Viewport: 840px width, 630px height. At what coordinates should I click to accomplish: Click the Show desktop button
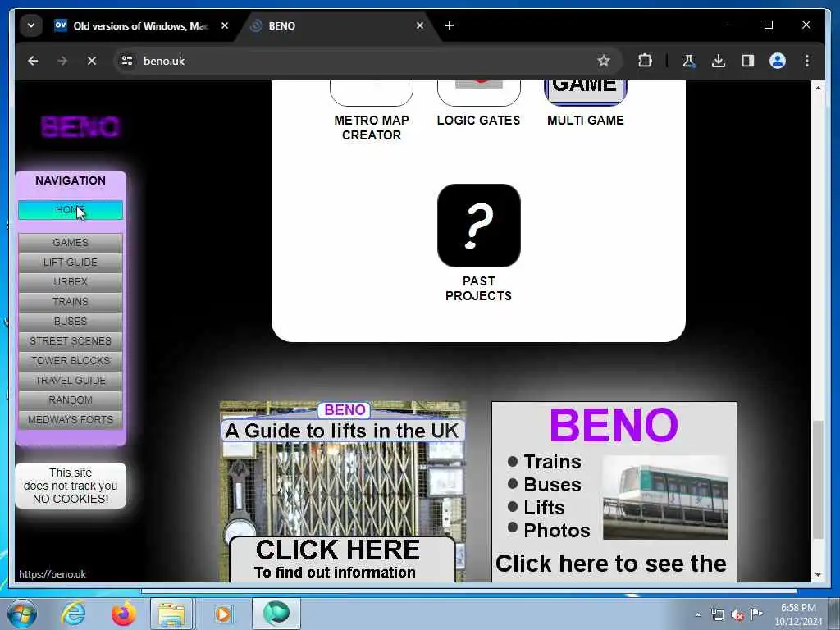point(834,614)
